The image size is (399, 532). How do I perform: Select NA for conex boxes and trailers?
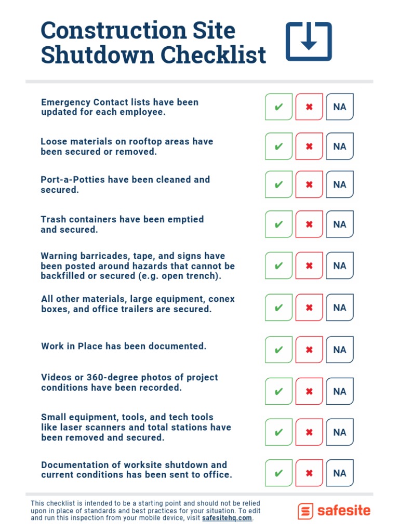340,308
